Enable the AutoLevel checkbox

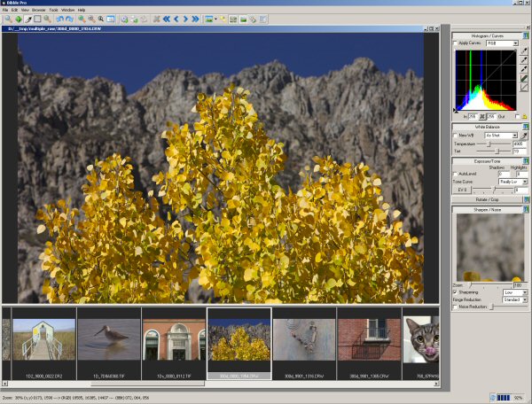click(456, 174)
